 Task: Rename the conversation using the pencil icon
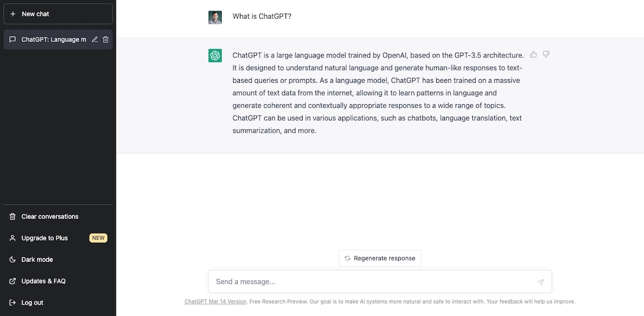(x=94, y=39)
